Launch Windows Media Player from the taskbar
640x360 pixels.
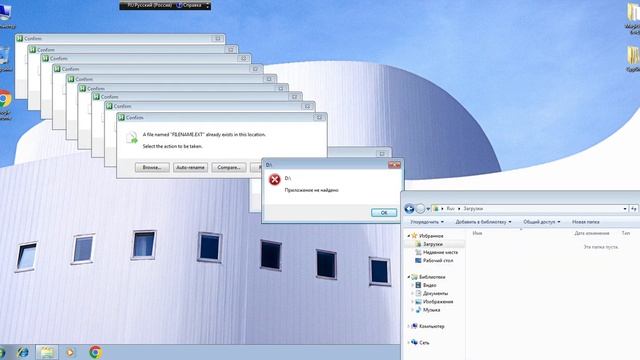pyautogui.click(x=70, y=352)
